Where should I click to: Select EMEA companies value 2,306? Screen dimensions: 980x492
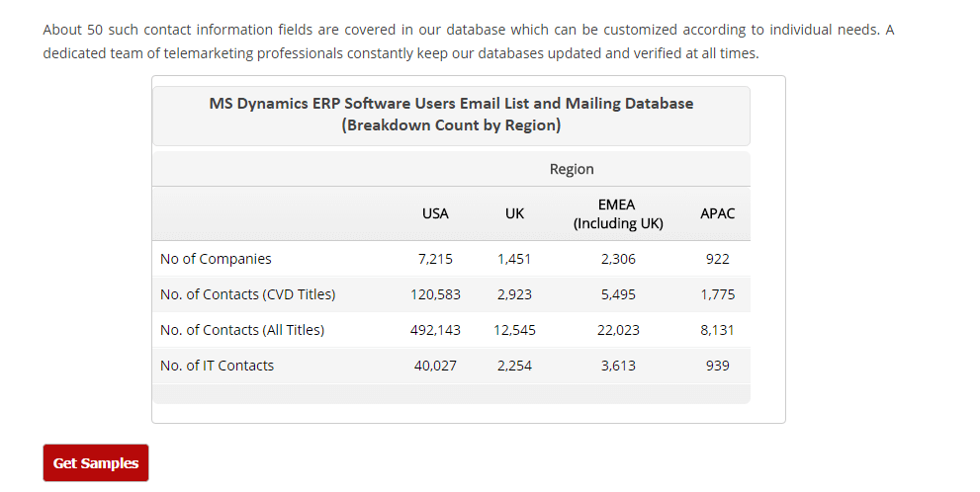point(618,259)
